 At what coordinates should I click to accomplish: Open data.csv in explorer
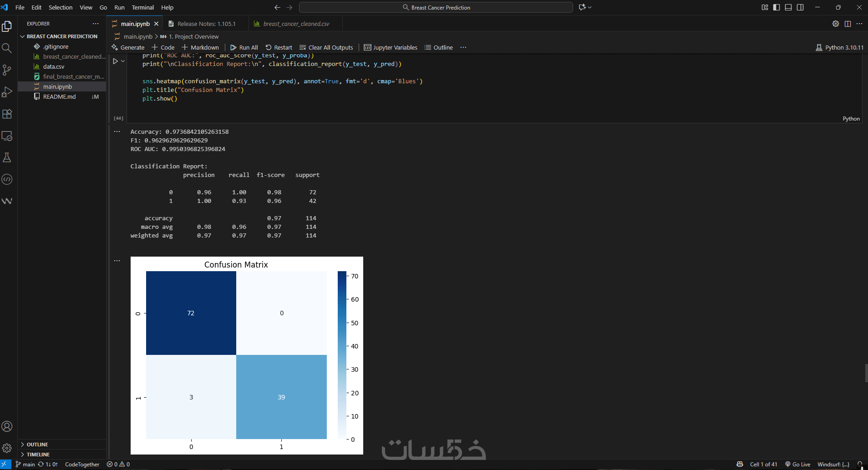coord(62,66)
